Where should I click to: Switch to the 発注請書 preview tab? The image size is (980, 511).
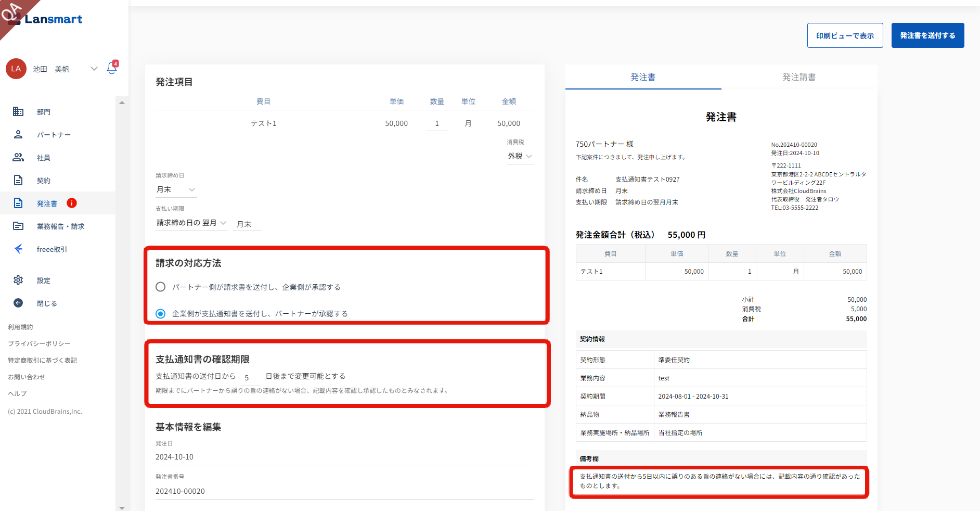click(x=799, y=77)
